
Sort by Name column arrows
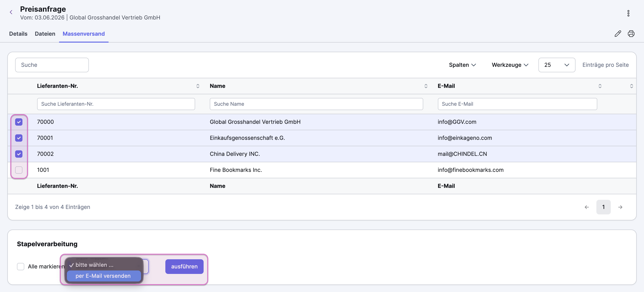[x=426, y=86]
